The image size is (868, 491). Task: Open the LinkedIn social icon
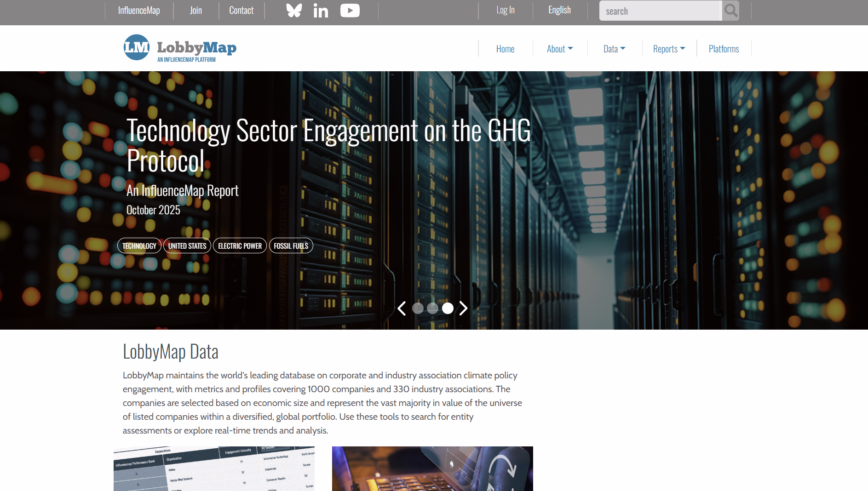[x=321, y=11]
